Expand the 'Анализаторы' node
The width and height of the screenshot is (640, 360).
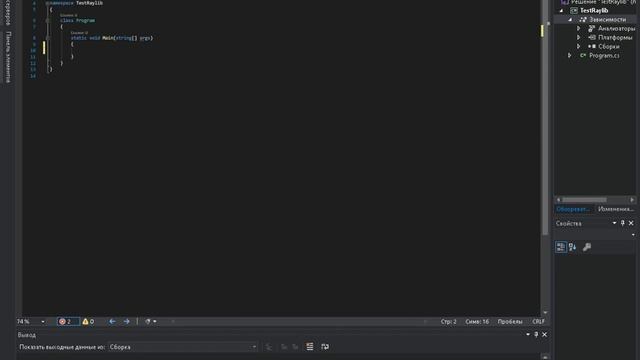click(x=578, y=29)
